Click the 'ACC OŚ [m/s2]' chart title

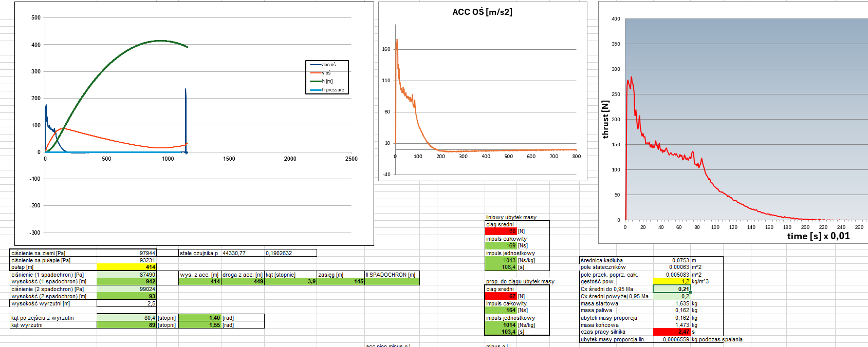[482, 12]
